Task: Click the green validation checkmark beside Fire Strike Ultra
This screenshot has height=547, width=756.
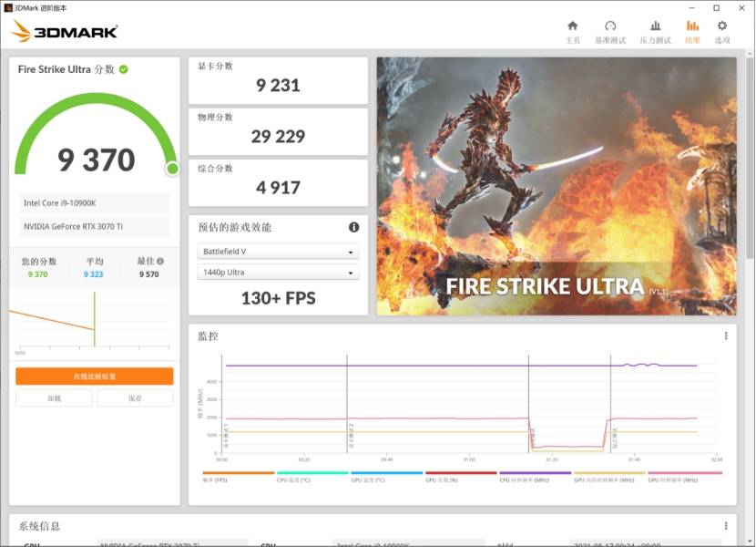Action: click(124, 69)
